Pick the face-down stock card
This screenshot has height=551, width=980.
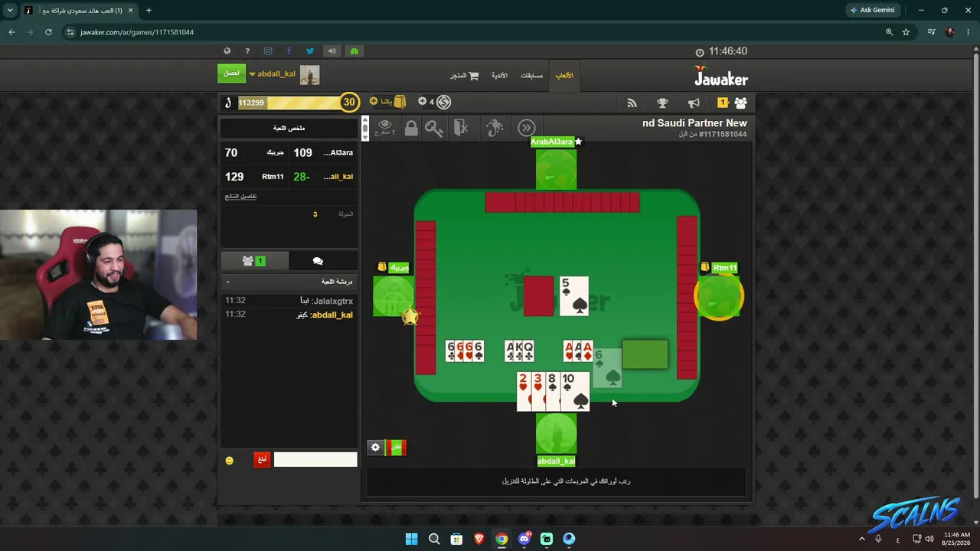coord(538,296)
